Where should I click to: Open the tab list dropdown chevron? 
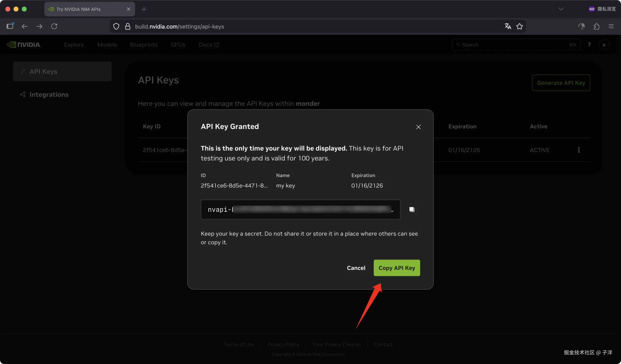[561, 9]
